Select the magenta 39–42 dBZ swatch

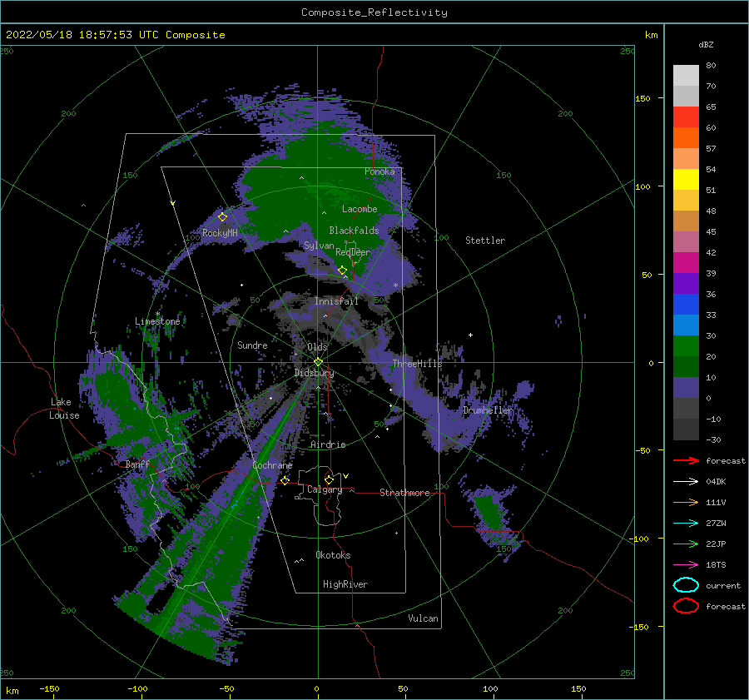pyautogui.click(x=686, y=263)
